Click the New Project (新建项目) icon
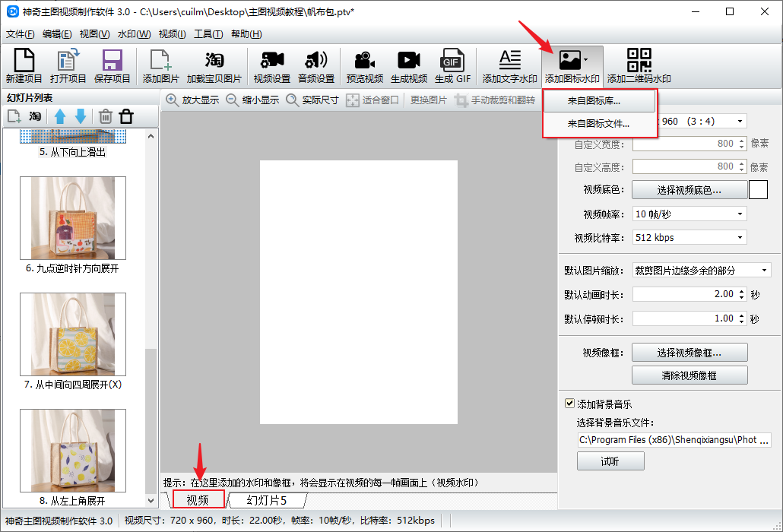Screen dimensions: 783x532 [24, 65]
